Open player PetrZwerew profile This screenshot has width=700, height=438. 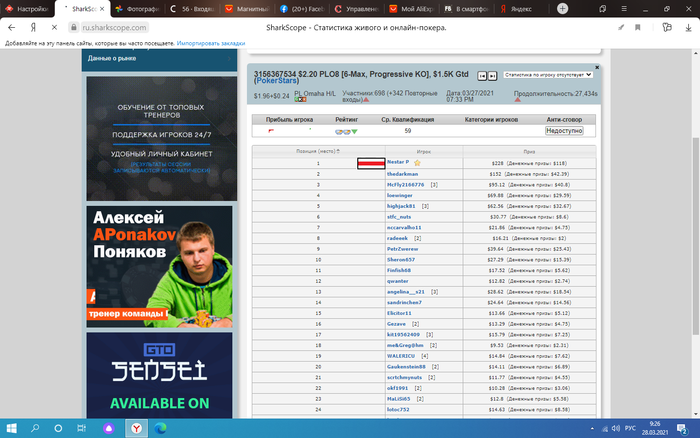pos(402,249)
